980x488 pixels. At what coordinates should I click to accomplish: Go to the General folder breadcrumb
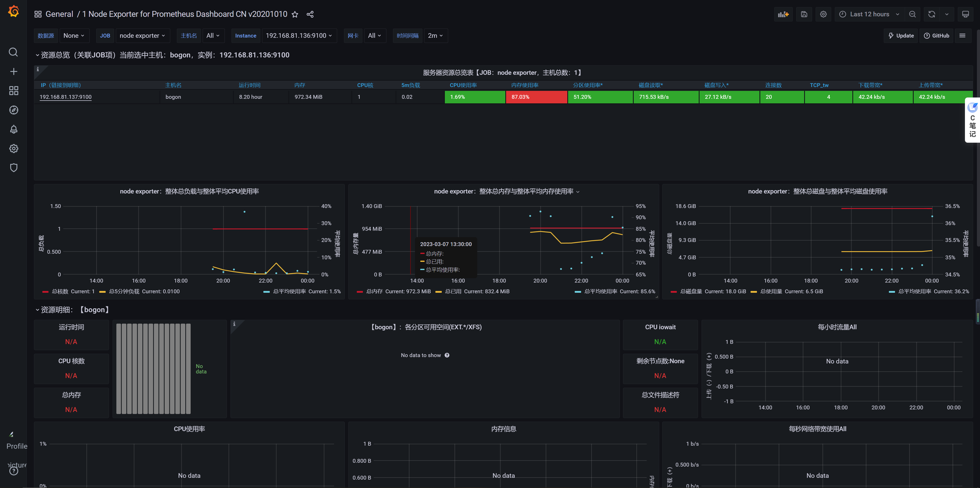(59, 14)
